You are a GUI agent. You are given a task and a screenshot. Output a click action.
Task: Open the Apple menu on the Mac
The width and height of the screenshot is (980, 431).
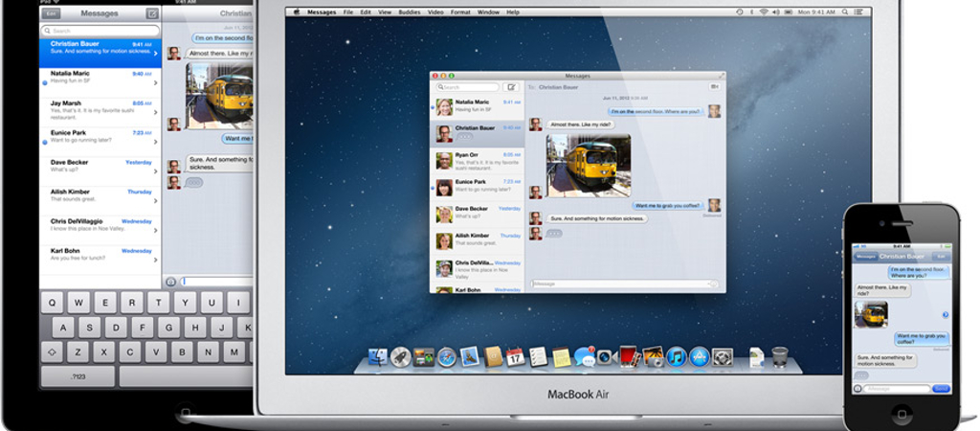[x=297, y=11]
